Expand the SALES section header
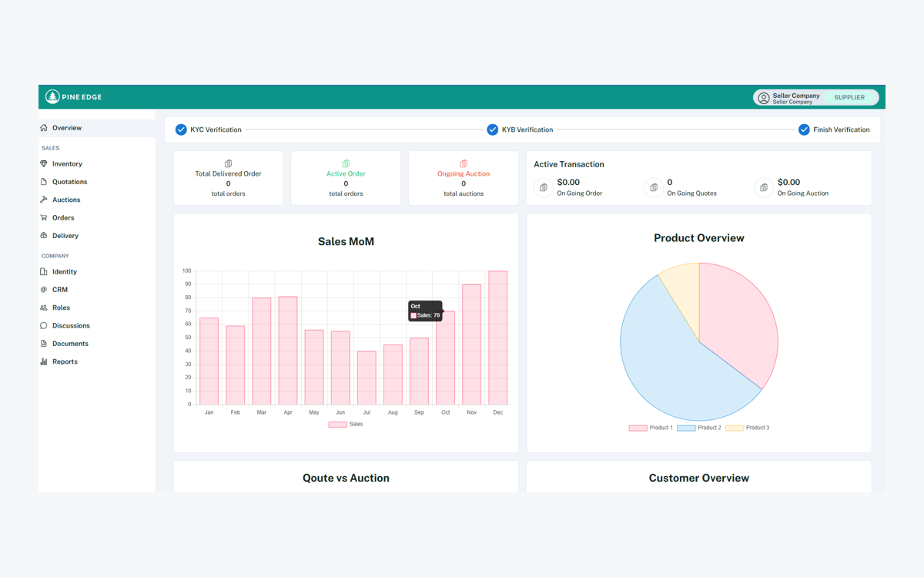 pos(50,147)
